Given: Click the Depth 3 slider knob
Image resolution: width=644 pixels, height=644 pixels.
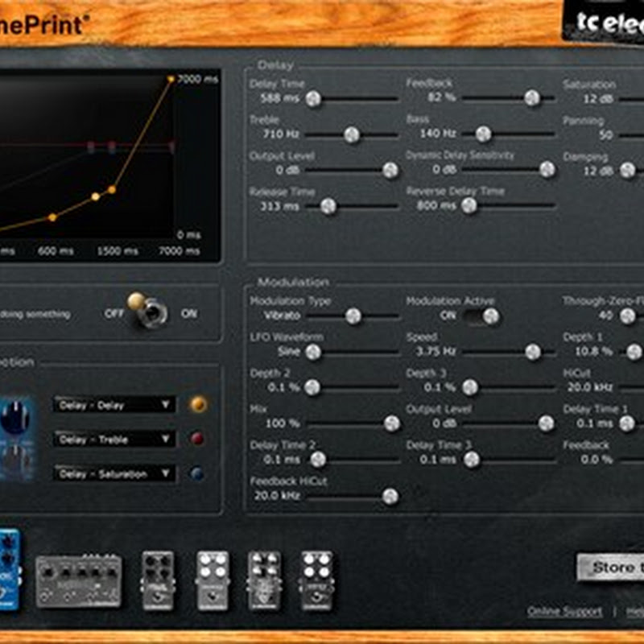Looking at the screenshot, I should tap(470, 387).
